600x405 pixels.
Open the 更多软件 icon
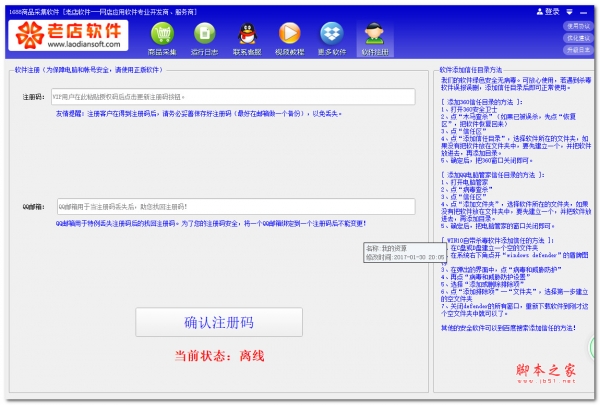point(332,39)
